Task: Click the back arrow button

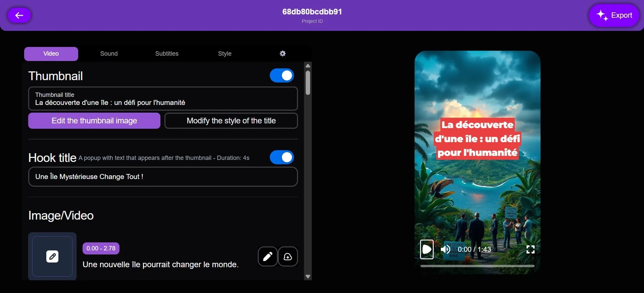Action: pyautogui.click(x=19, y=15)
